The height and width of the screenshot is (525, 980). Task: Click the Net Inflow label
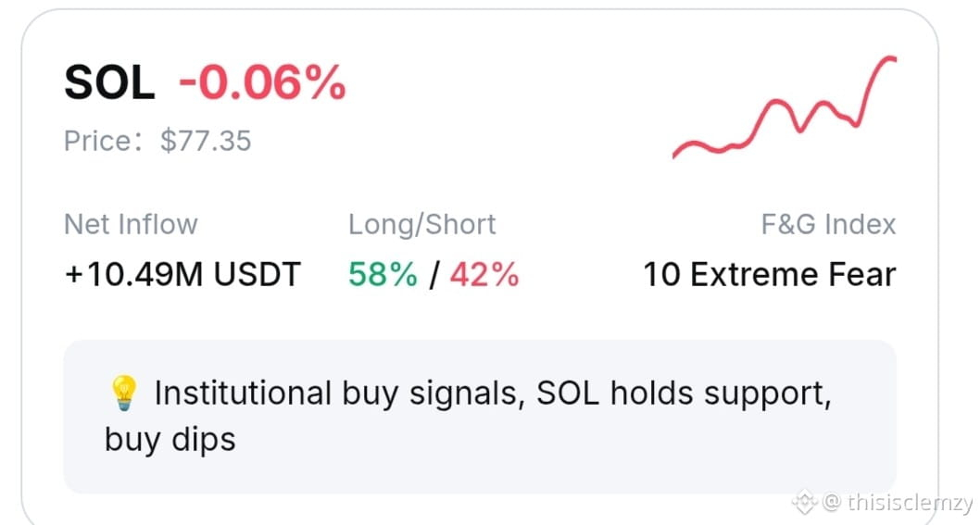pos(131,224)
